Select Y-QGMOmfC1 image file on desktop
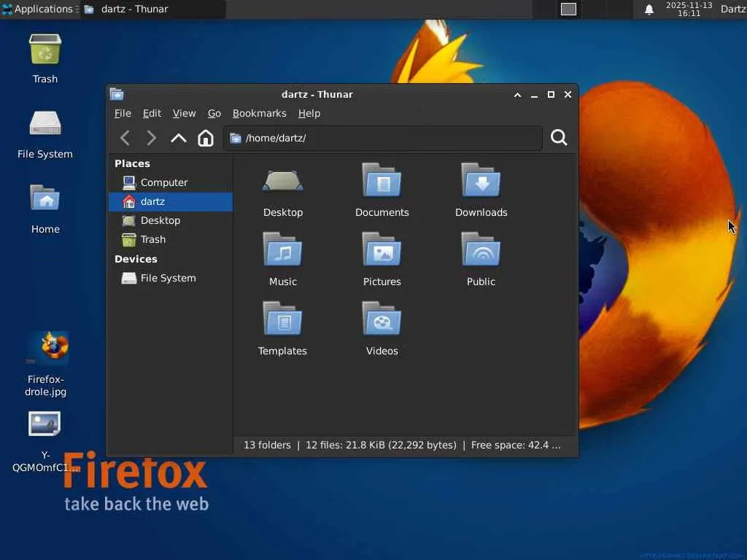Screen dimensions: 747x560 click(45, 442)
